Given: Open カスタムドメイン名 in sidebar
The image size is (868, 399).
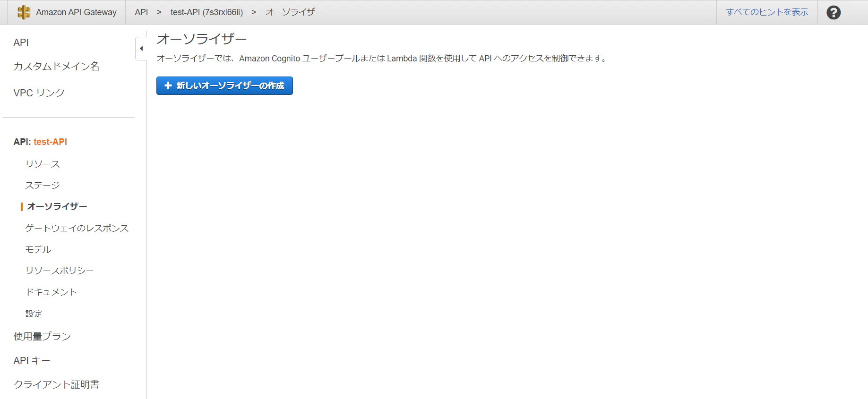Looking at the screenshot, I should [56, 66].
